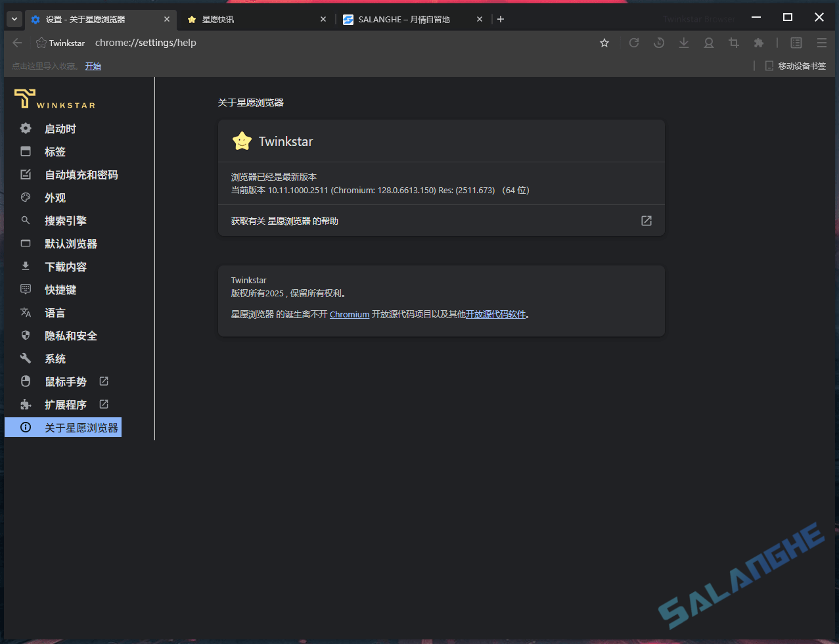This screenshot has width=839, height=644.
Task: Open 外观 appearance settings
Action: (x=55, y=197)
